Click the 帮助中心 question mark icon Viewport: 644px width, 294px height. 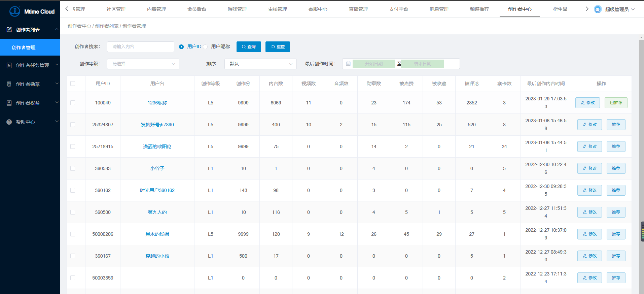click(9, 122)
